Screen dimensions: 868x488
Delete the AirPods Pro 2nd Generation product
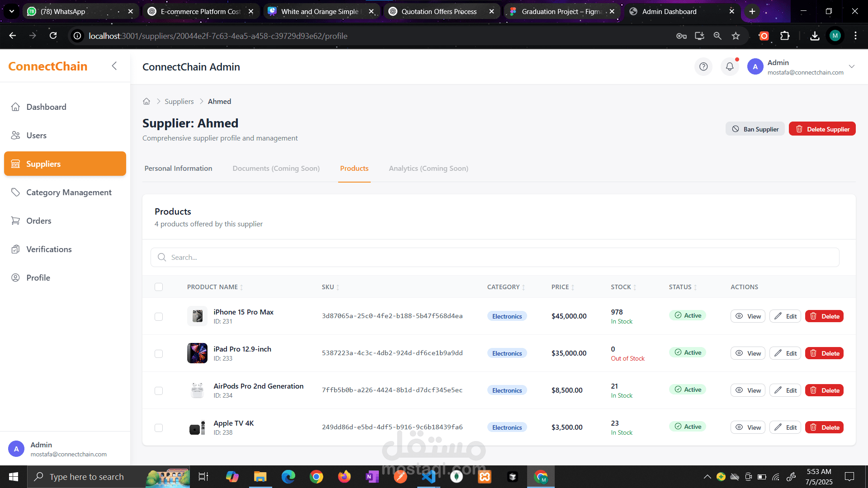[824, 390]
